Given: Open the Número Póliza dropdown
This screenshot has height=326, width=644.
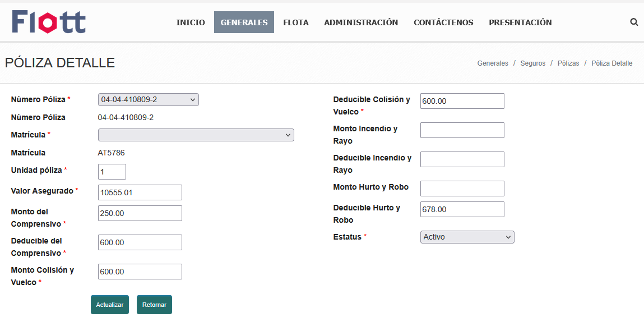Looking at the screenshot, I should coord(148,100).
